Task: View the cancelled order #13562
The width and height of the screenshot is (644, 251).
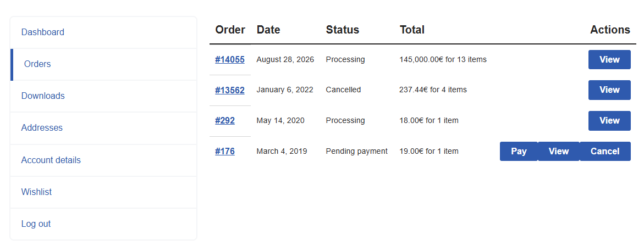Action: tap(609, 90)
